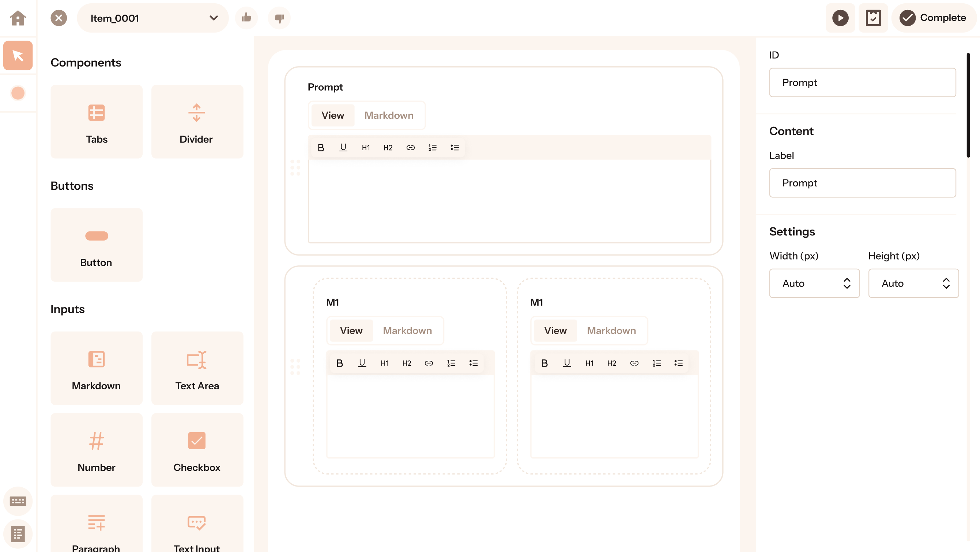
Task: Click the Label input field
Action: (862, 183)
